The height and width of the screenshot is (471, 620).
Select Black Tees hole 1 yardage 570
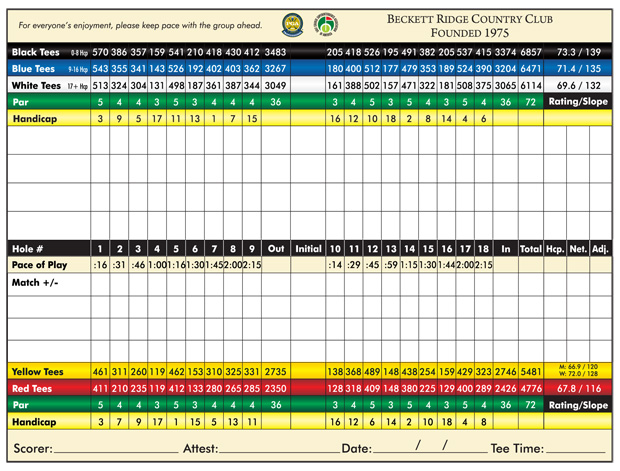pyautogui.click(x=100, y=52)
